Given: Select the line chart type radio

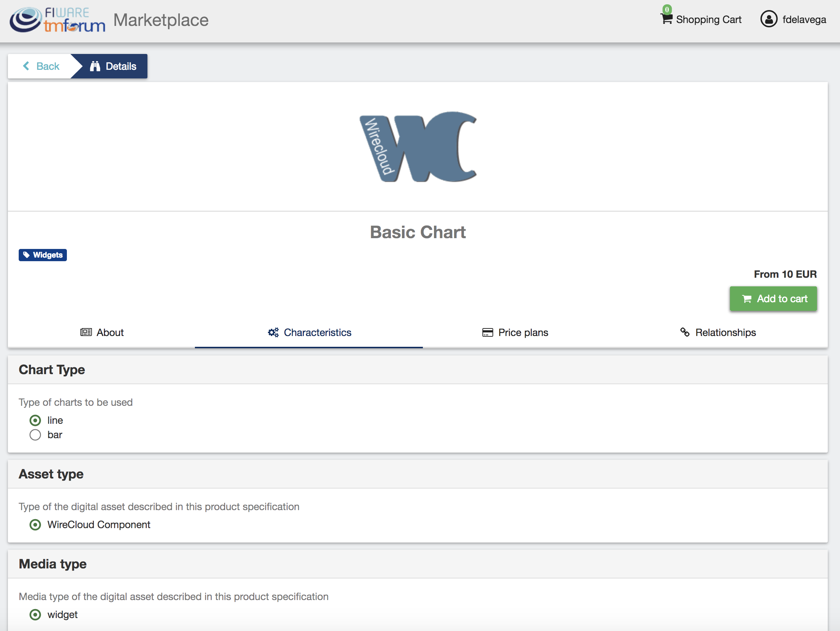Looking at the screenshot, I should point(35,420).
